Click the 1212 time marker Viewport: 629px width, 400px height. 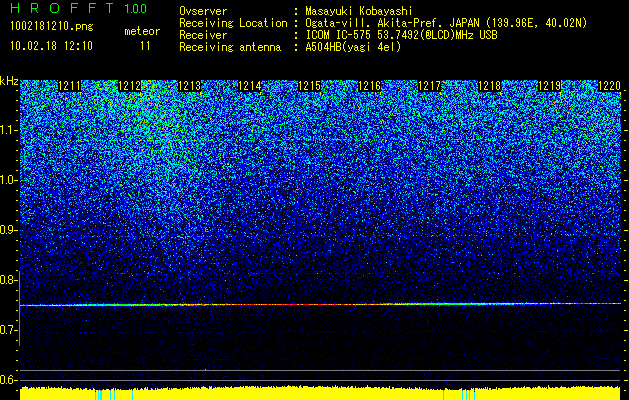click(130, 86)
